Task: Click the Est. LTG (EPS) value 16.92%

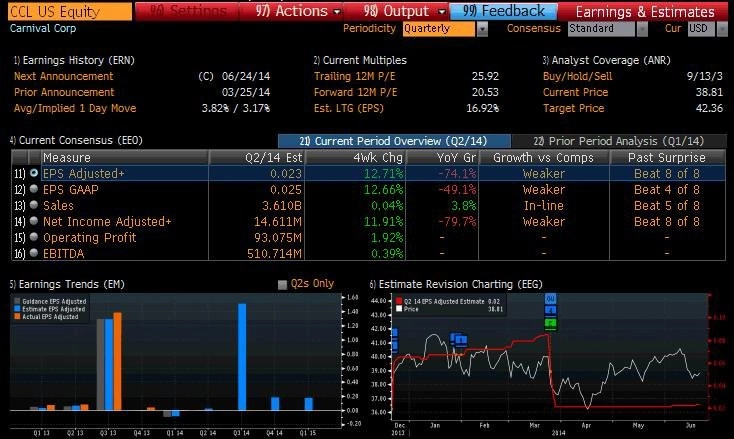Action: tap(483, 108)
